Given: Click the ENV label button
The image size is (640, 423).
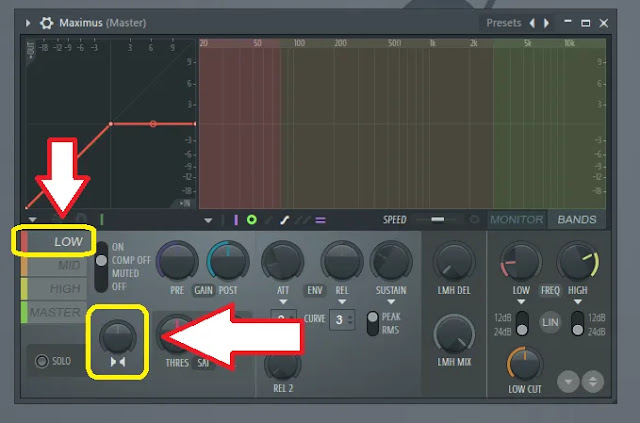Looking at the screenshot, I should tap(315, 290).
